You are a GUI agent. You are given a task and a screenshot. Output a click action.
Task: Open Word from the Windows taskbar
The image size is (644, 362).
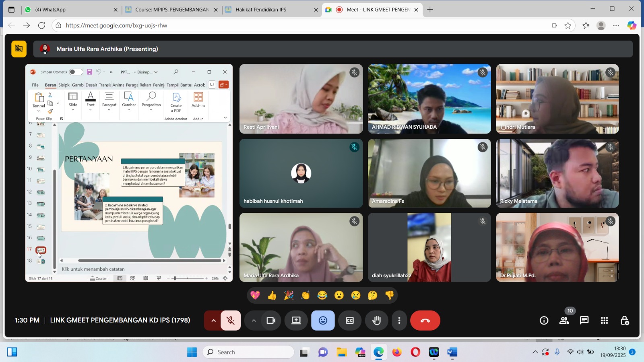point(452,352)
